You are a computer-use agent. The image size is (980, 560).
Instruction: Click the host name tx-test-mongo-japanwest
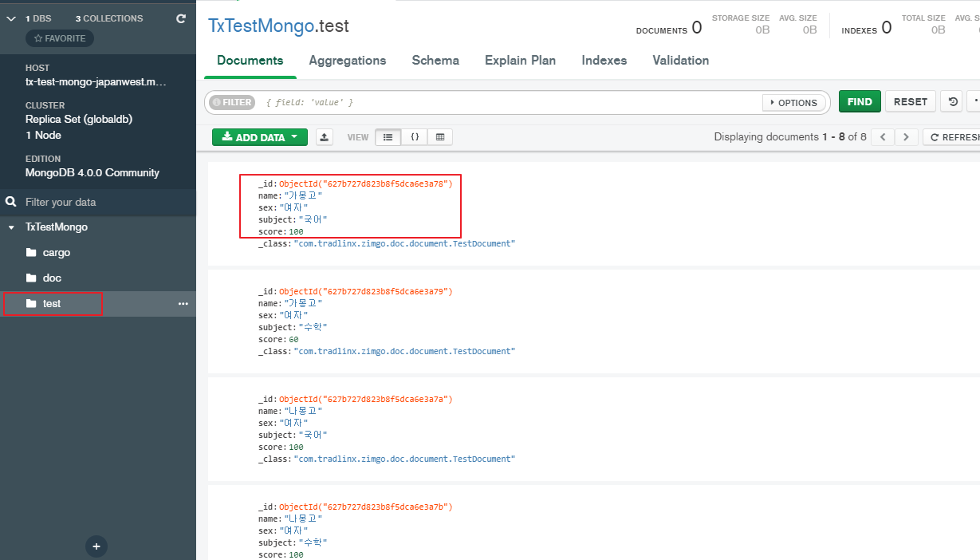(96, 82)
